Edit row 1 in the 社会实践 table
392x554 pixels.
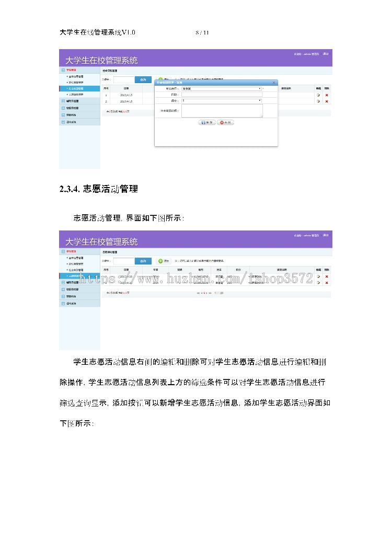318,95
